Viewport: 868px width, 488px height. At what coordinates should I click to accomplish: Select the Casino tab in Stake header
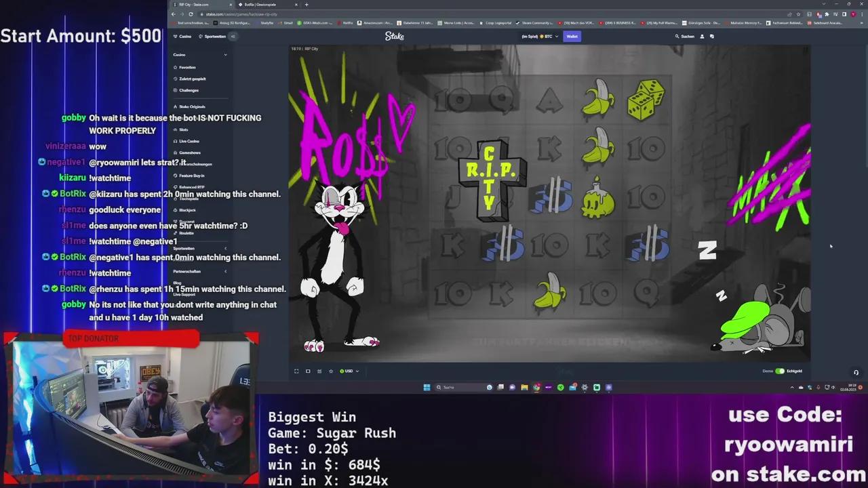pos(182,36)
